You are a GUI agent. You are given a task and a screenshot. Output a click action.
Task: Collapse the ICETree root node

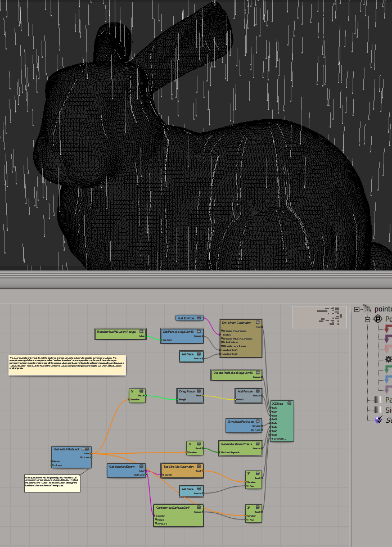coord(289,404)
